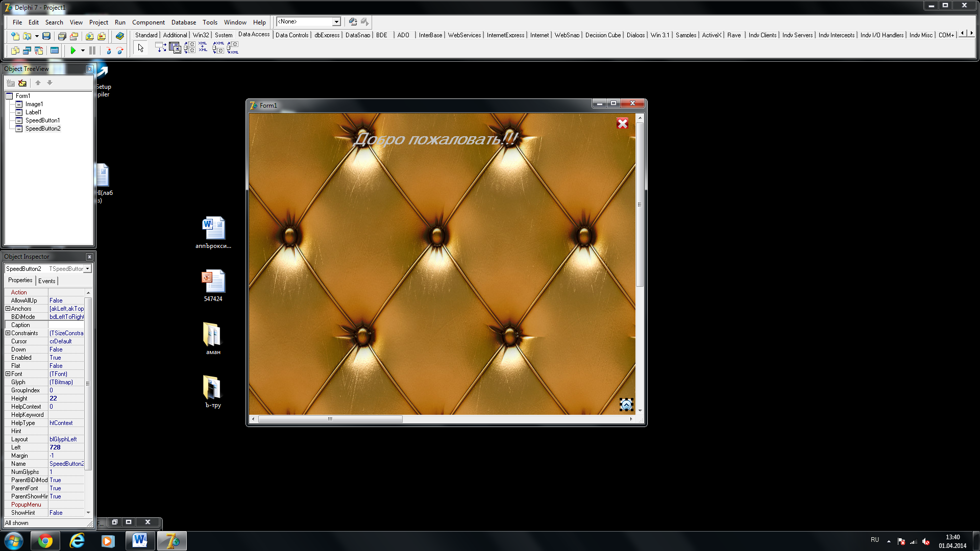
Task: Select SpeedButton2 in Object TreeView
Action: (x=42, y=129)
